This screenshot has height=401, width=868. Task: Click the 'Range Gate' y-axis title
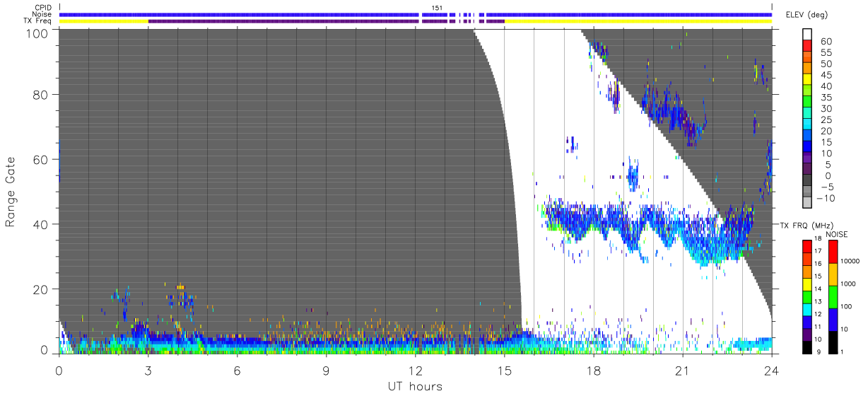tap(11, 192)
